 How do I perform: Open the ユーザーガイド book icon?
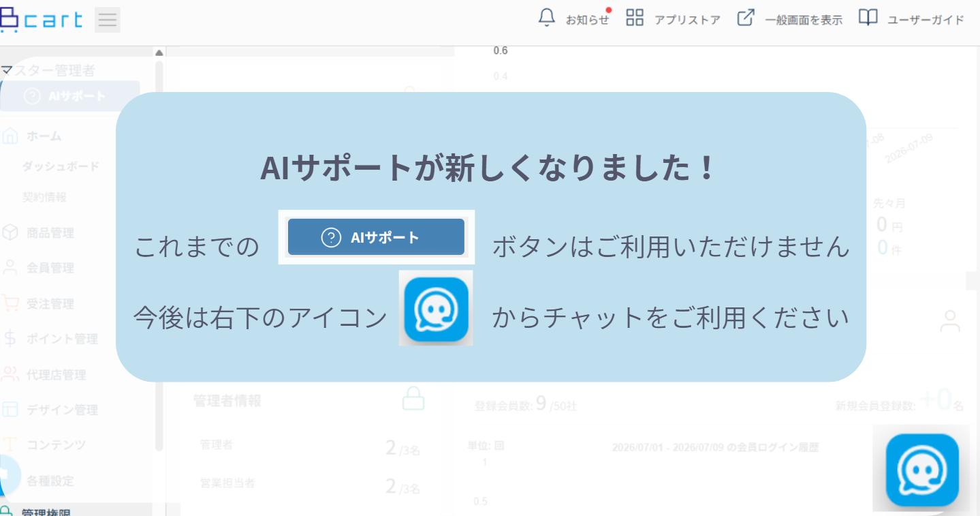pos(868,18)
